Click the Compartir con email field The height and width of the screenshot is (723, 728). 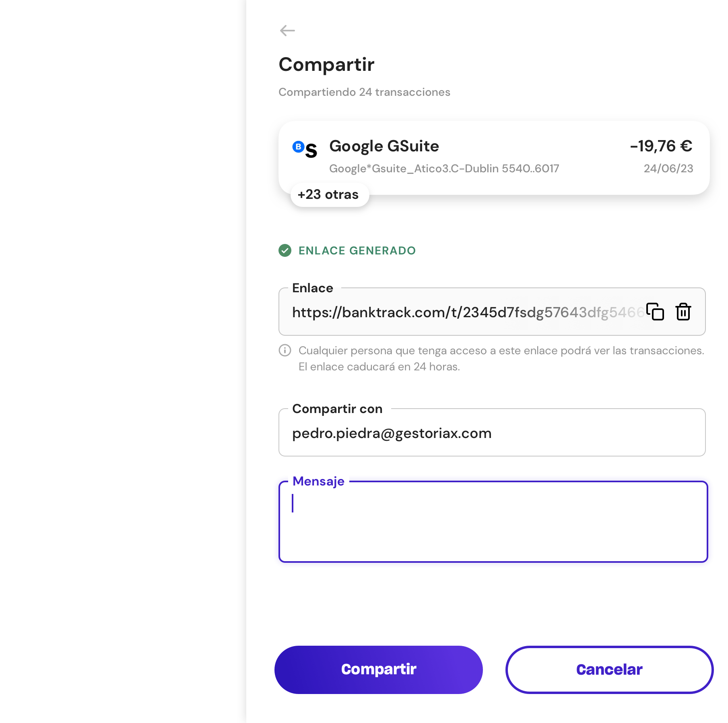tap(492, 433)
